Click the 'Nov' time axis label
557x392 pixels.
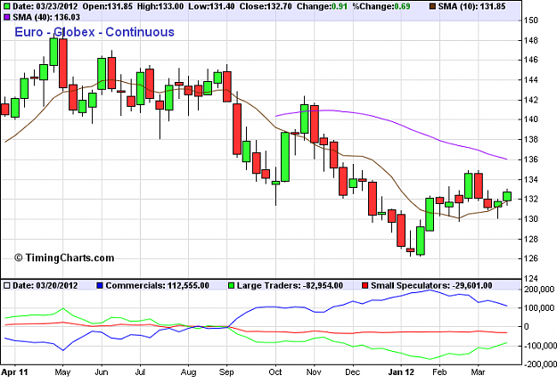click(x=314, y=372)
